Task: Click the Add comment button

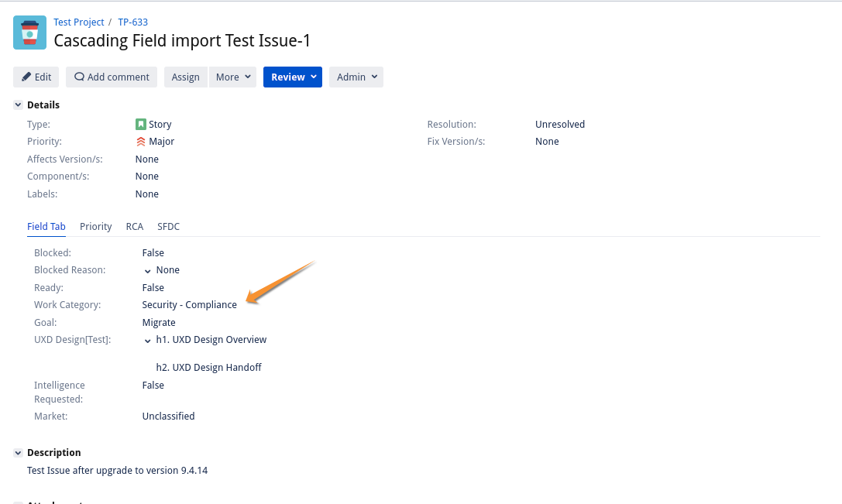Action: click(x=112, y=77)
